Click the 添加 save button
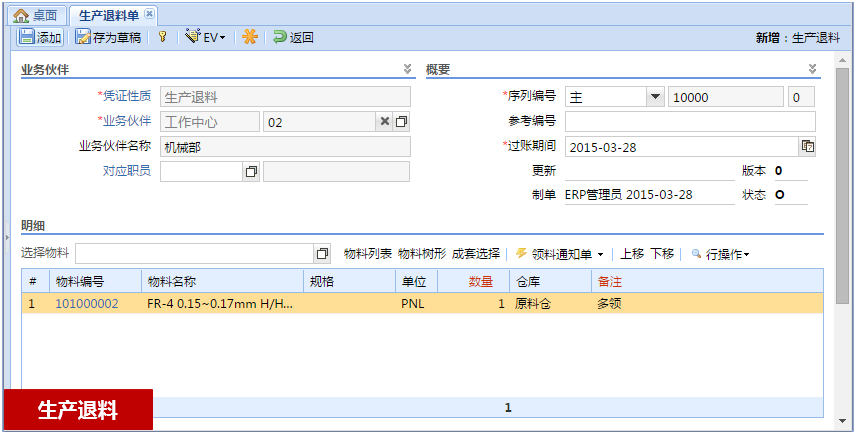856x434 pixels. (x=40, y=37)
